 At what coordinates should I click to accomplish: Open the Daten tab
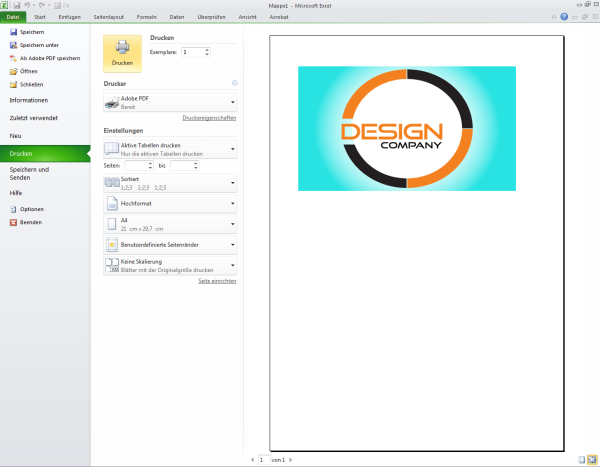177,17
